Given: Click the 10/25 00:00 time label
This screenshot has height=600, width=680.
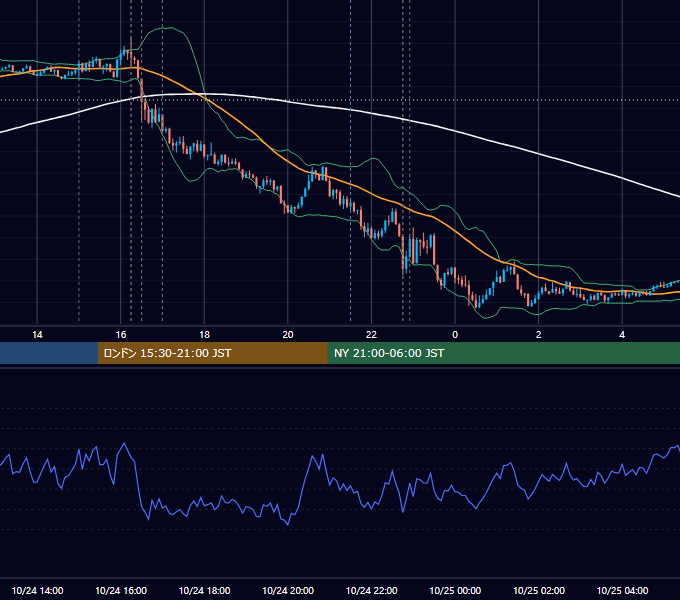Looking at the screenshot, I should click(455, 590).
